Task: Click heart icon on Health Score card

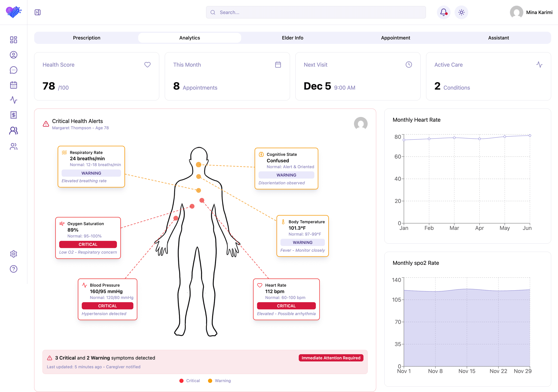Action: (147, 65)
